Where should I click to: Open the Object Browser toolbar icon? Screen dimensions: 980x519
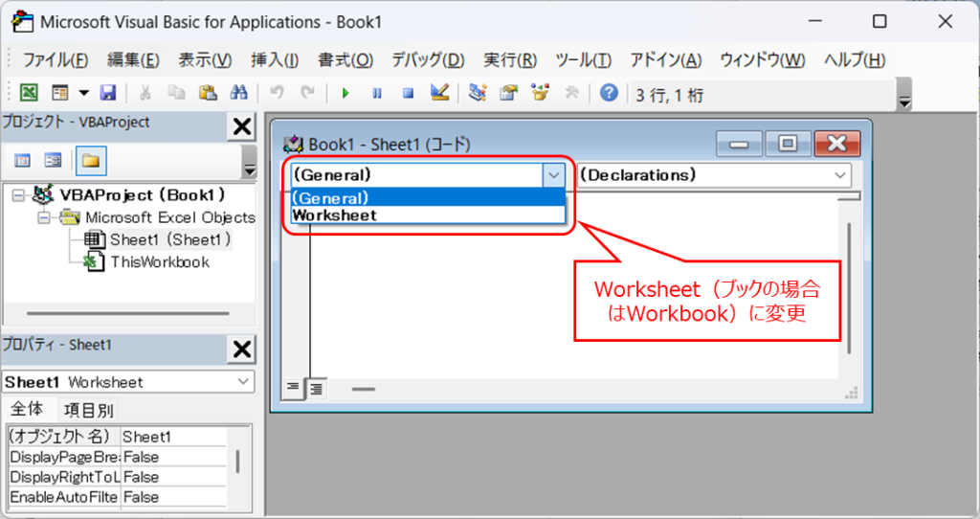pos(540,93)
